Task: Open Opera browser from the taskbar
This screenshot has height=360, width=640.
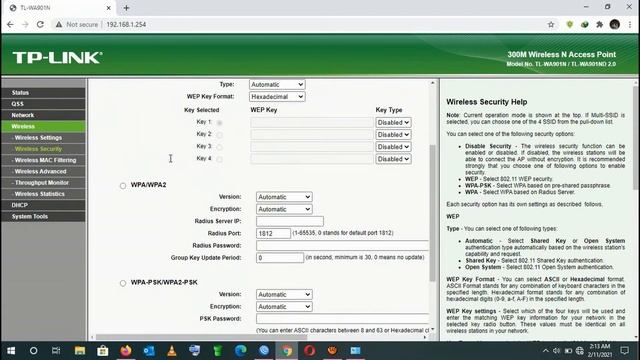Action: point(309,351)
